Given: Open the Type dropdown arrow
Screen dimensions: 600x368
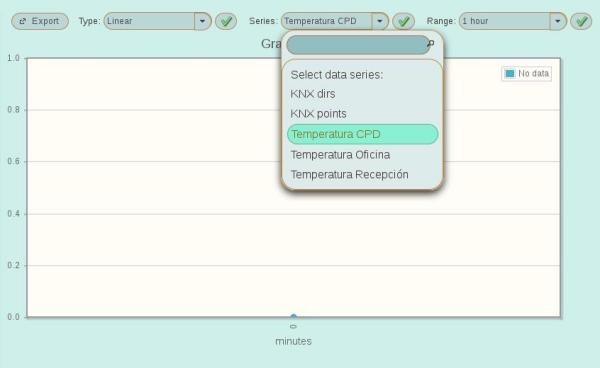Looking at the screenshot, I should coord(202,21).
